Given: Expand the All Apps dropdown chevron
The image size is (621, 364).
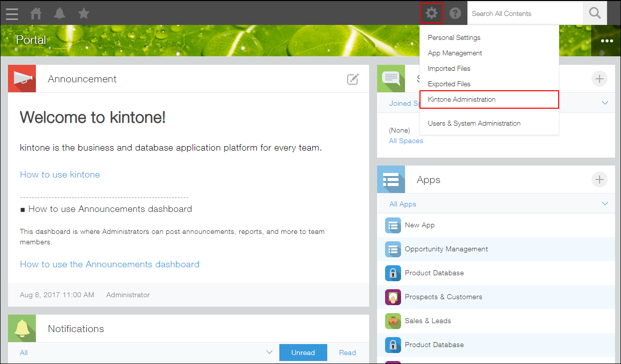Looking at the screenshot, I should coord(605,203).
